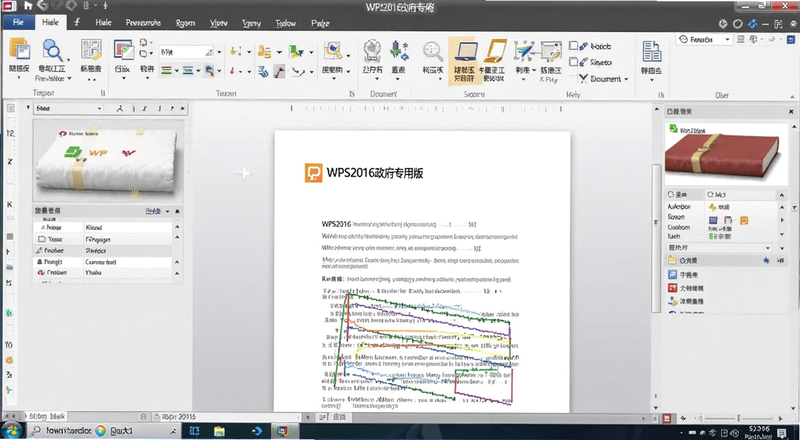This screenshot has height=440, width=800.
Task: Click the window with pencil icon
Action: (x=551, y=51)
